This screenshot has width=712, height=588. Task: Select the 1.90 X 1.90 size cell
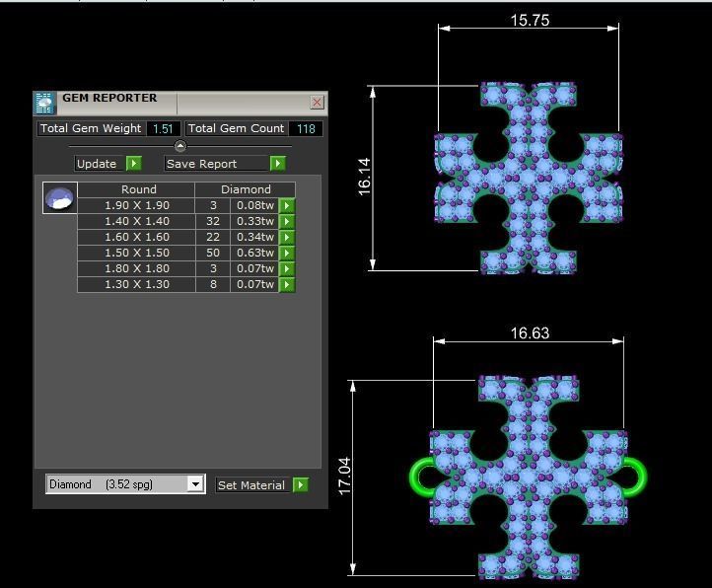click(x=136, y=205)
